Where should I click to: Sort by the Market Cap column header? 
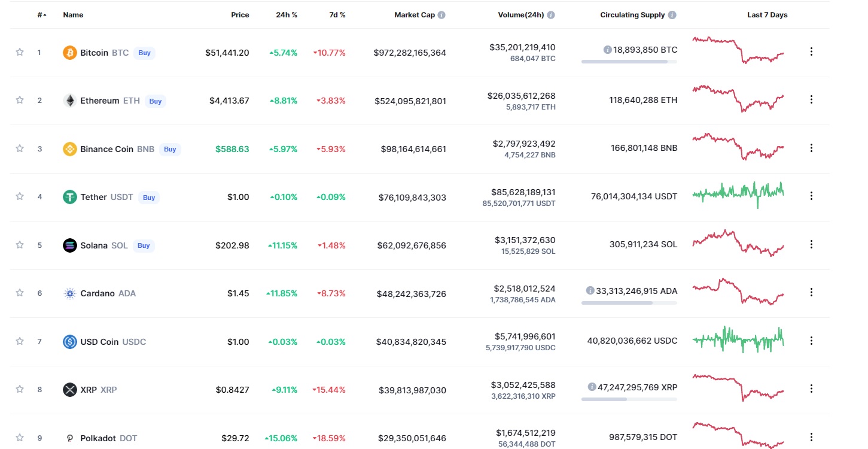click(x=415, y=15)
